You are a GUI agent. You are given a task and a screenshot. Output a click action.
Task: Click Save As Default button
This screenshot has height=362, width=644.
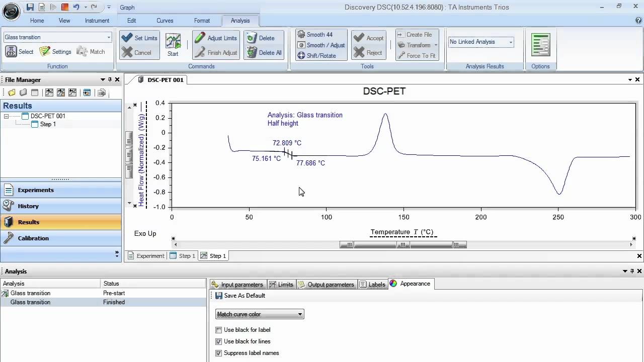pyautogui.click(x=240, y=296)
